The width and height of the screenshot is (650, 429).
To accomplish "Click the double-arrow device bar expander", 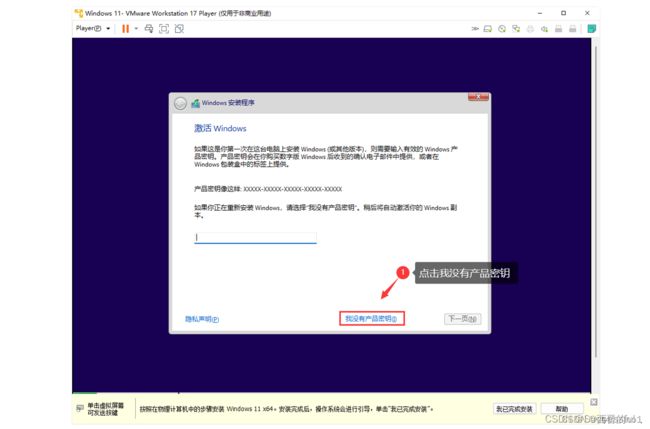I will (475, 29).
